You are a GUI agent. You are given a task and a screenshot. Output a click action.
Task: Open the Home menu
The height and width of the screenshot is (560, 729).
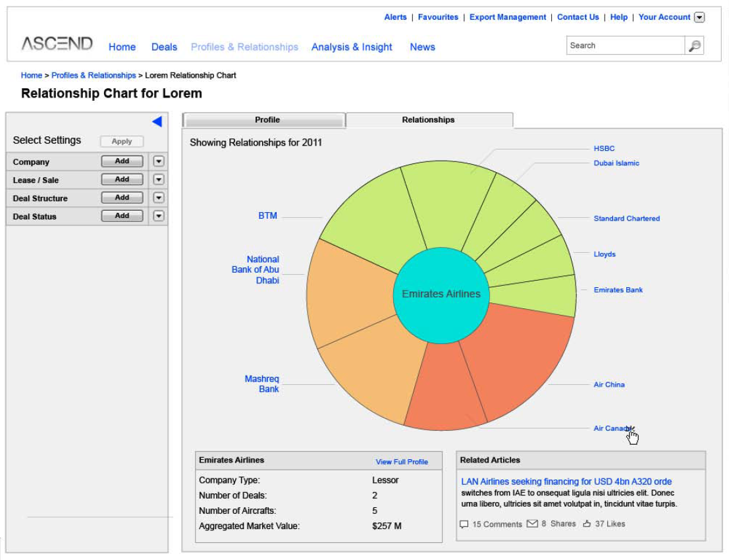click(122, 47)
